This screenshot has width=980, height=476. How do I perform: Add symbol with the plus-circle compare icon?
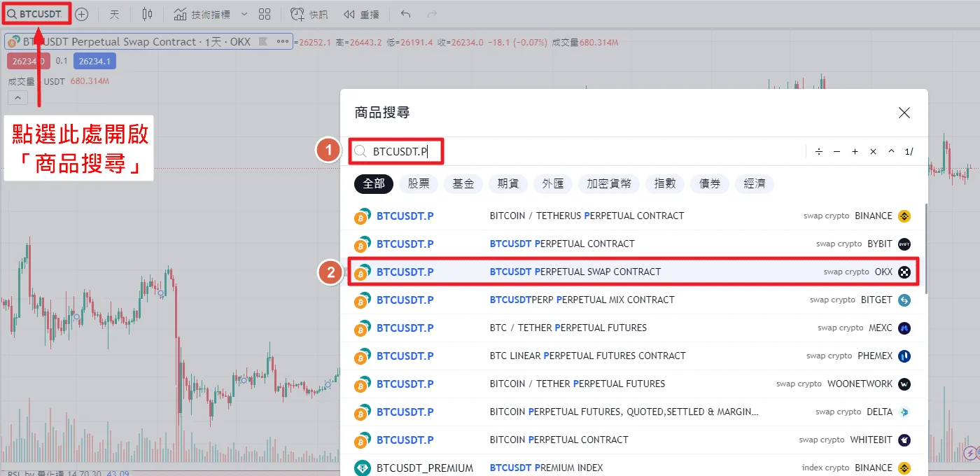point(82,13)
